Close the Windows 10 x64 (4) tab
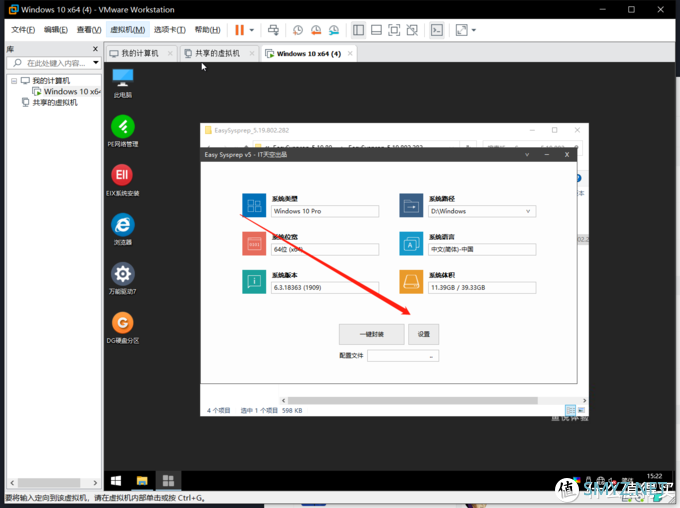 350,53
